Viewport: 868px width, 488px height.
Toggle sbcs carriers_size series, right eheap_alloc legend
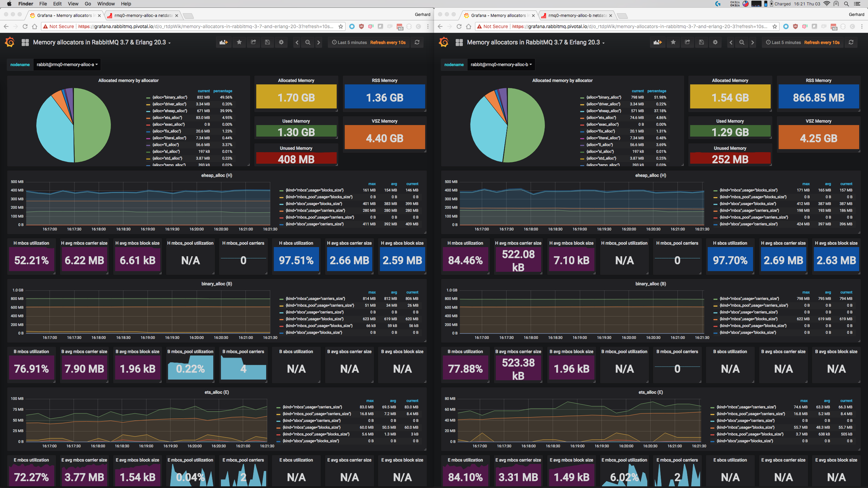coord(748,224)
